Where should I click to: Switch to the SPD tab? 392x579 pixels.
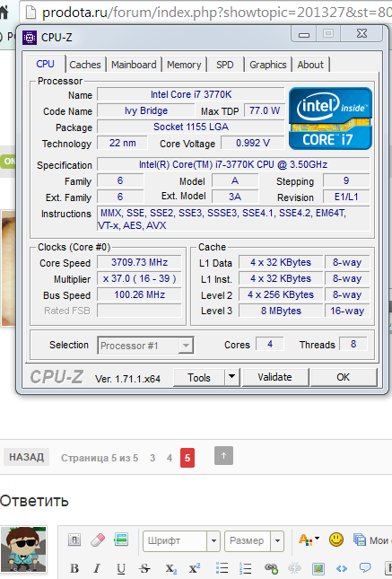(225, 65)
